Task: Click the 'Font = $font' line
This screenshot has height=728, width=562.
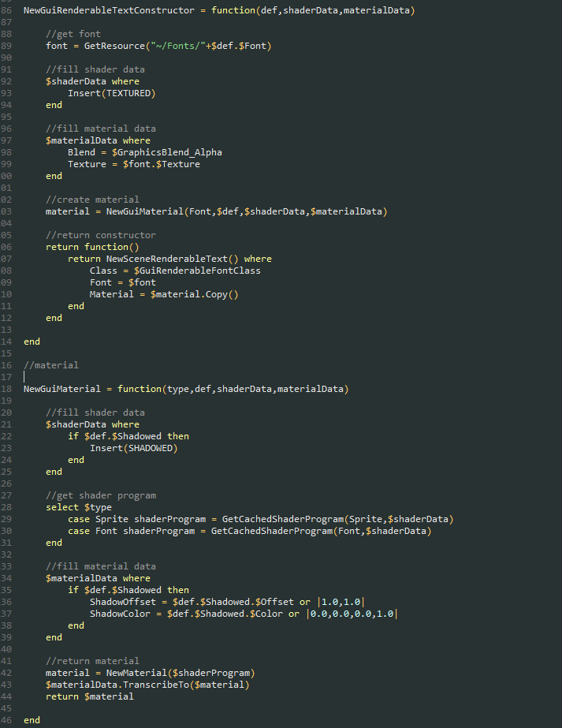Action: (122, 282)
